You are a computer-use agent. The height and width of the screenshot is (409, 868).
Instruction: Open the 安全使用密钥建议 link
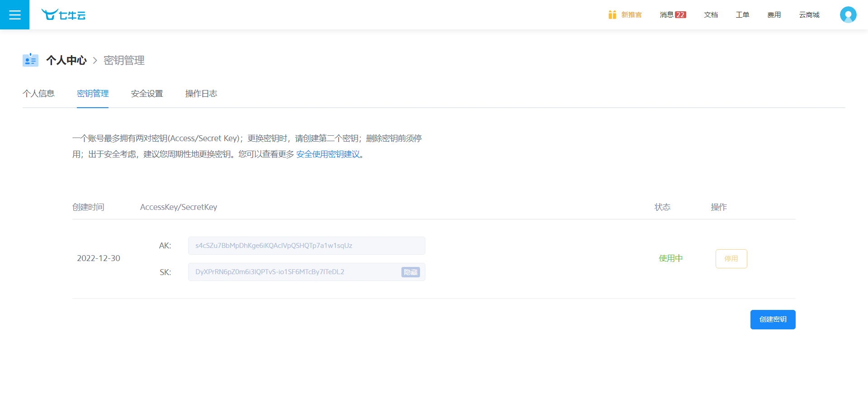pyautogui.click(x=328, y=154)
